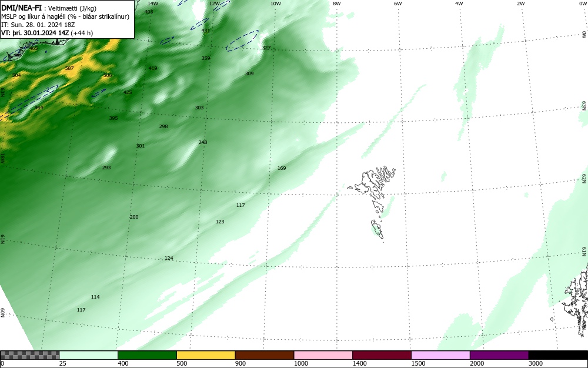Click the Shetland coastline outline on the map
588x368 pixels.
coord(576,300)
